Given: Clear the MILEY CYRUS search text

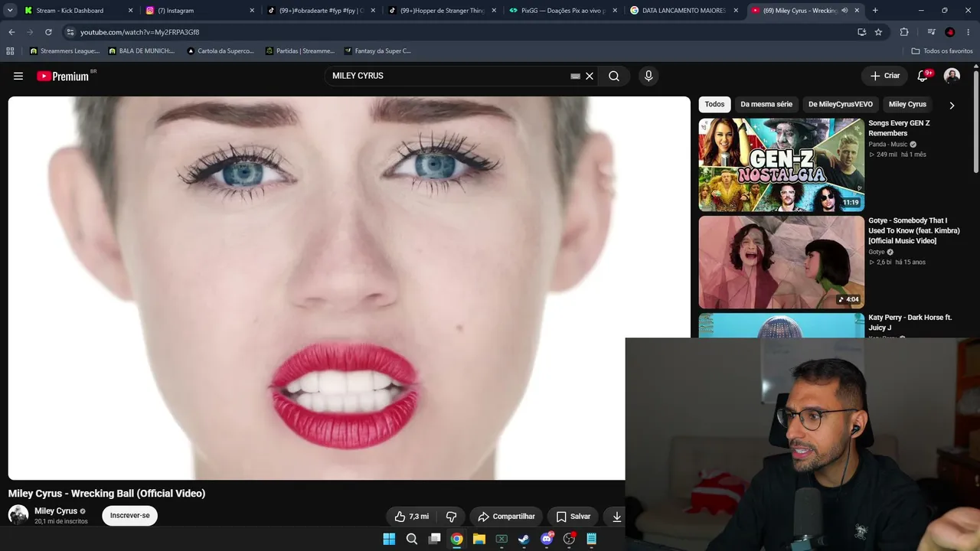Looking at the screenshot, I should coord(590,76).
